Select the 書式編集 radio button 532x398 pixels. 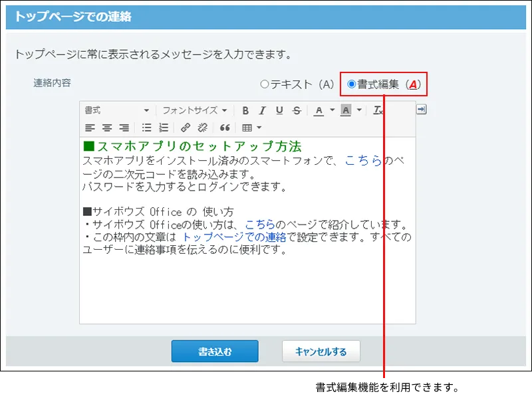(x=352, y=84)
